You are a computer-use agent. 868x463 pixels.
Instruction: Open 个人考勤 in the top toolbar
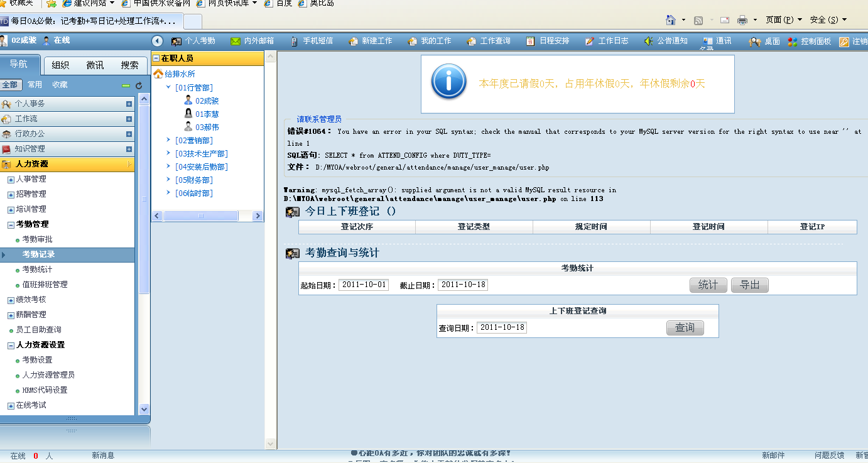click(193, 41)
